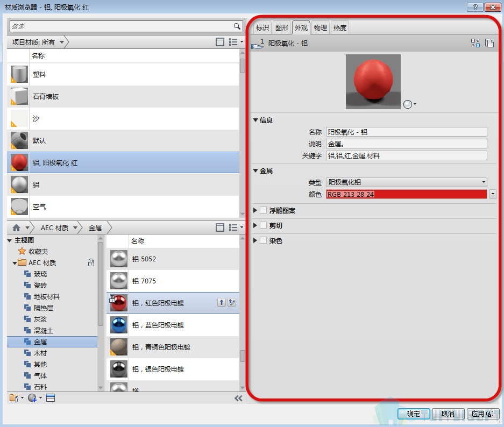The image size is (504, 427).
Task: Click the add-to-document up arrow icon
Action: click(x=221, y=303)
